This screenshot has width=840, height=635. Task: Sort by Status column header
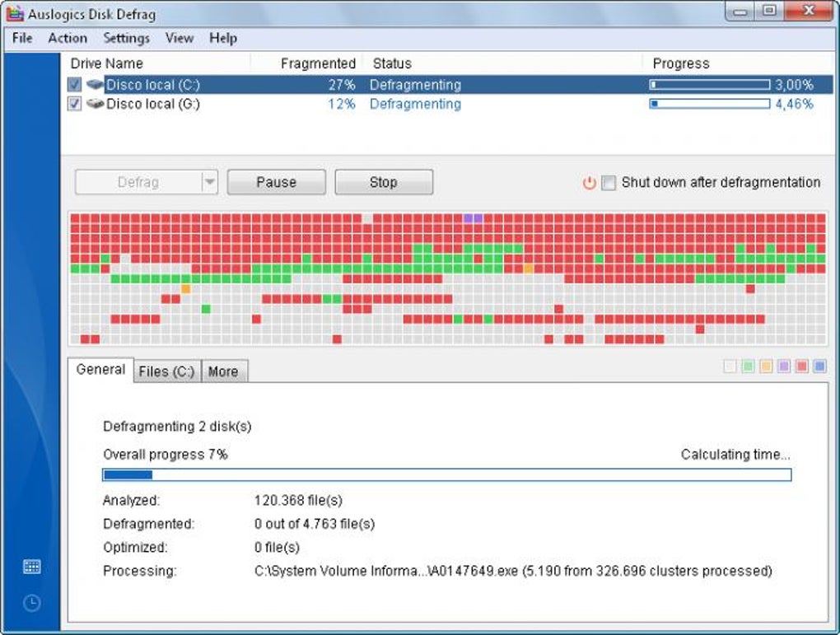point(392,63)
